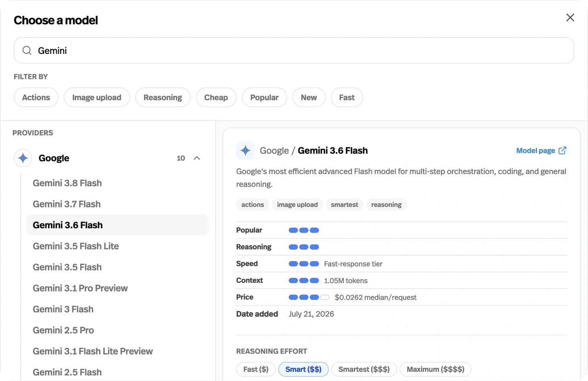588x381 pixels.
Task: Toggle the Actions filter chip
Action: coord(36,97)
